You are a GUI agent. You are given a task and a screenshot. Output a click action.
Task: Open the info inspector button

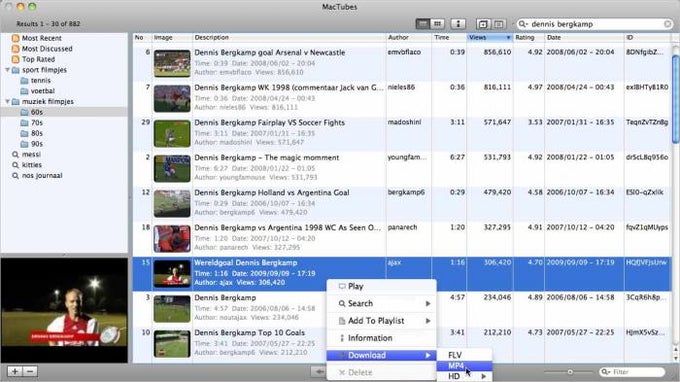[x=458, y=24]
